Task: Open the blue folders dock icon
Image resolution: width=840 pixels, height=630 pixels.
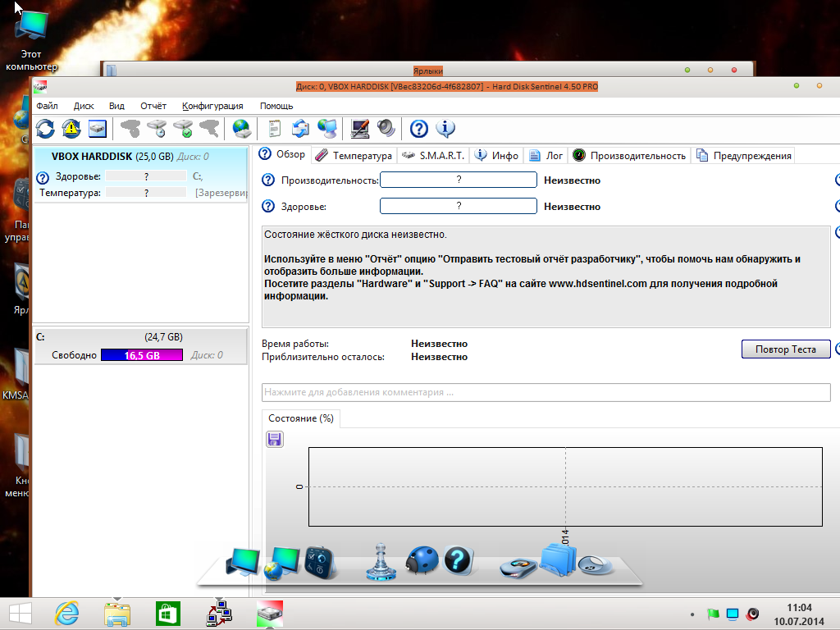Action: pyautogui.click(x=558, y=559)
